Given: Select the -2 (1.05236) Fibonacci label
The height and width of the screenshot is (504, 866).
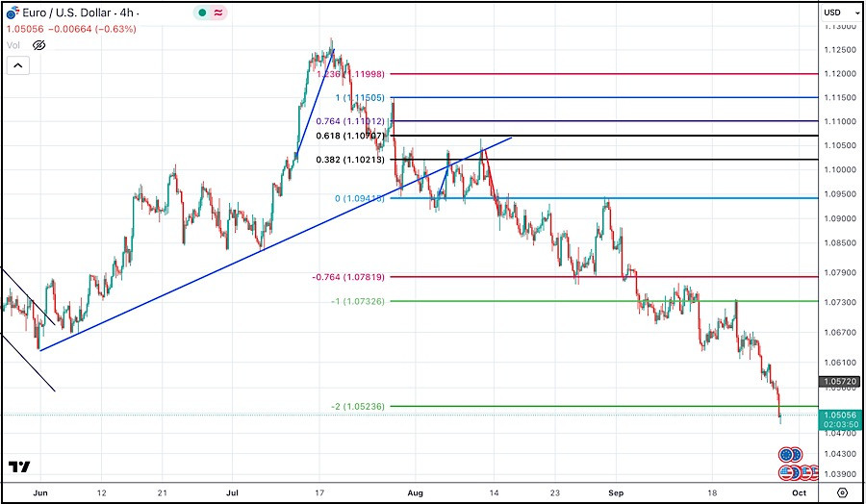Looking at the screenshot, I should [x=358, y=406].
